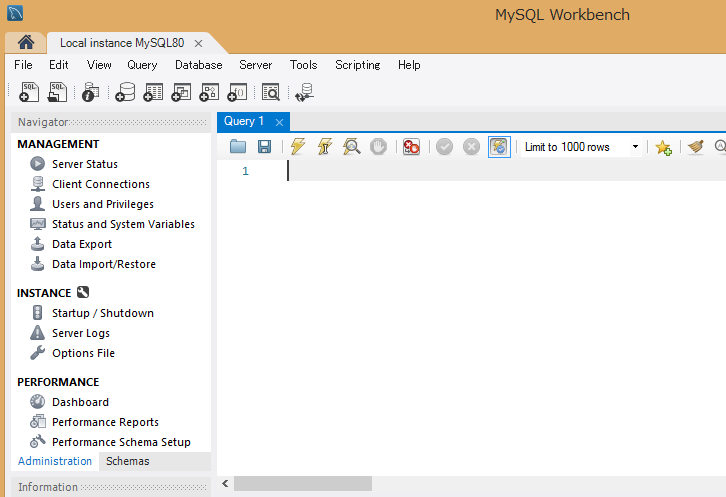Rollback the transaction X icon
Image resolution: width=726 pixels, height=497 pixels.
pos(471,147)
